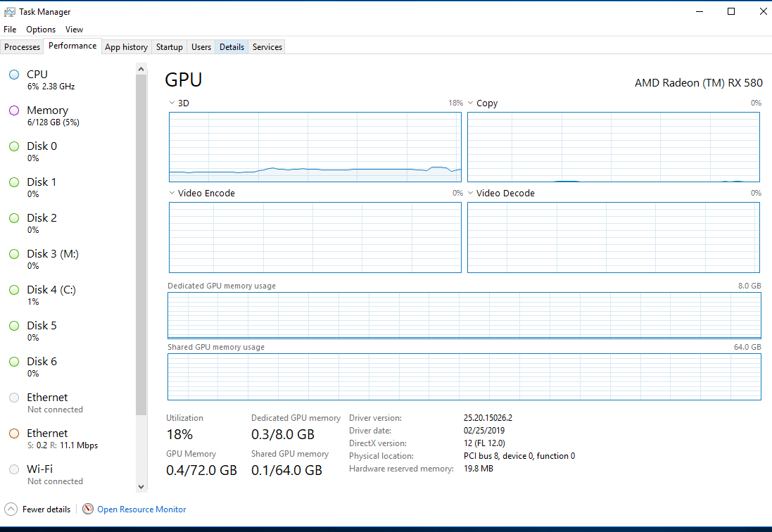Click the Video Encode graph area
This screenshot has height=532, width=772.
point(315,237)
